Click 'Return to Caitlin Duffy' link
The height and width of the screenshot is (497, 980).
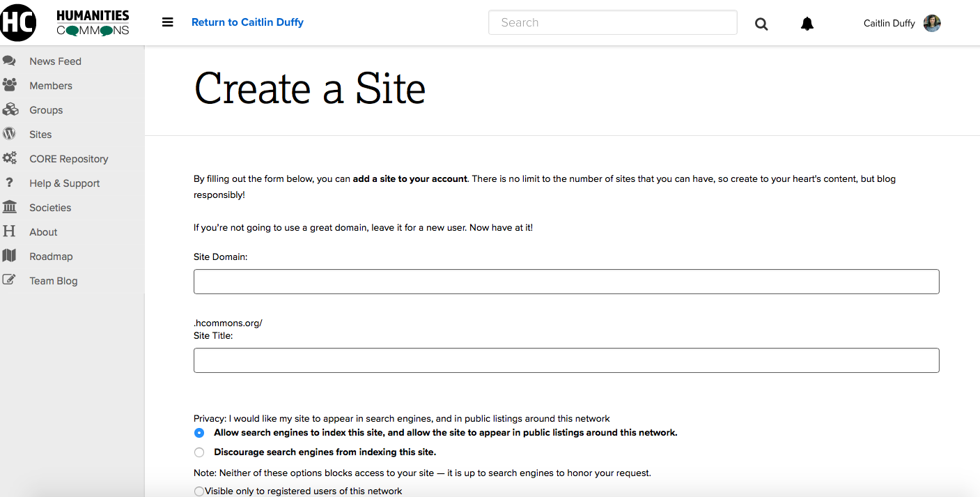click(247, 22)
